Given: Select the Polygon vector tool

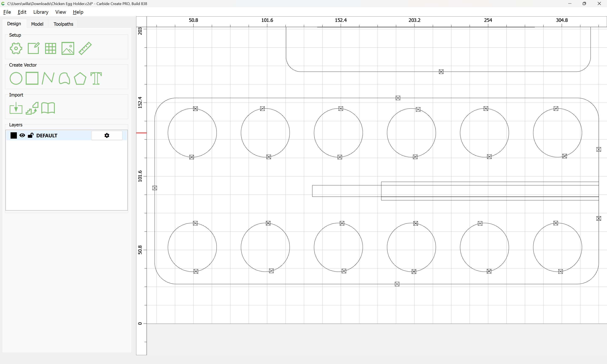Looking at the screenshot, I should coord(80,79).
